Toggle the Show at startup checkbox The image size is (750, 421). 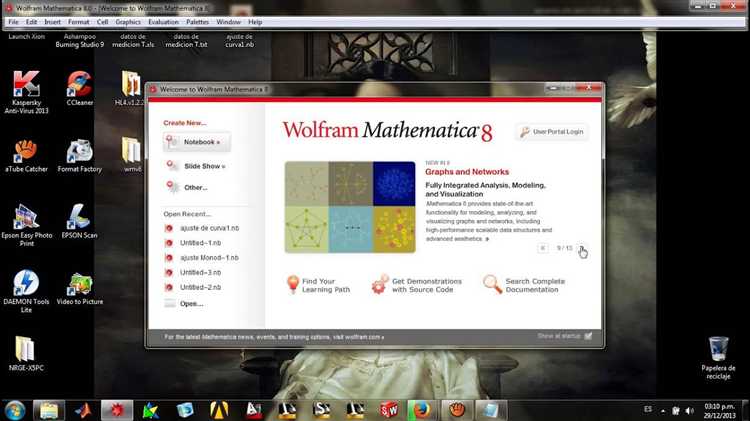[x=588, y=336]
